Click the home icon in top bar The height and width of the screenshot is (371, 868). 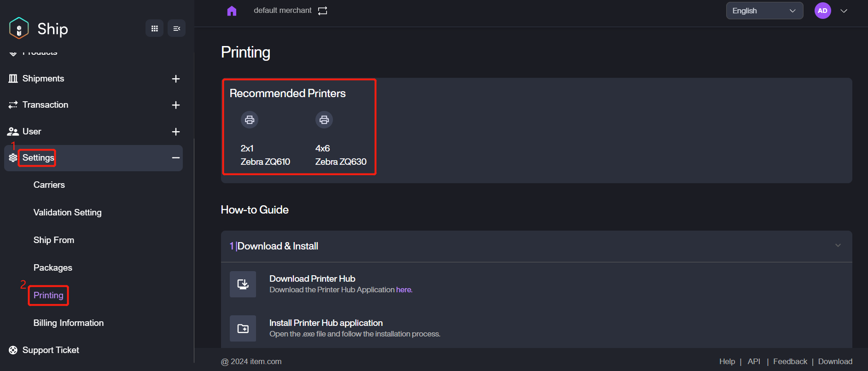tap(232, 11)
